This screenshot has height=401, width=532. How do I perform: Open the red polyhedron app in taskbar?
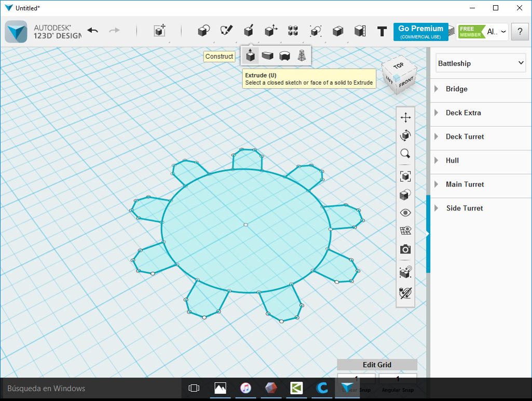[x=271, y=388]
